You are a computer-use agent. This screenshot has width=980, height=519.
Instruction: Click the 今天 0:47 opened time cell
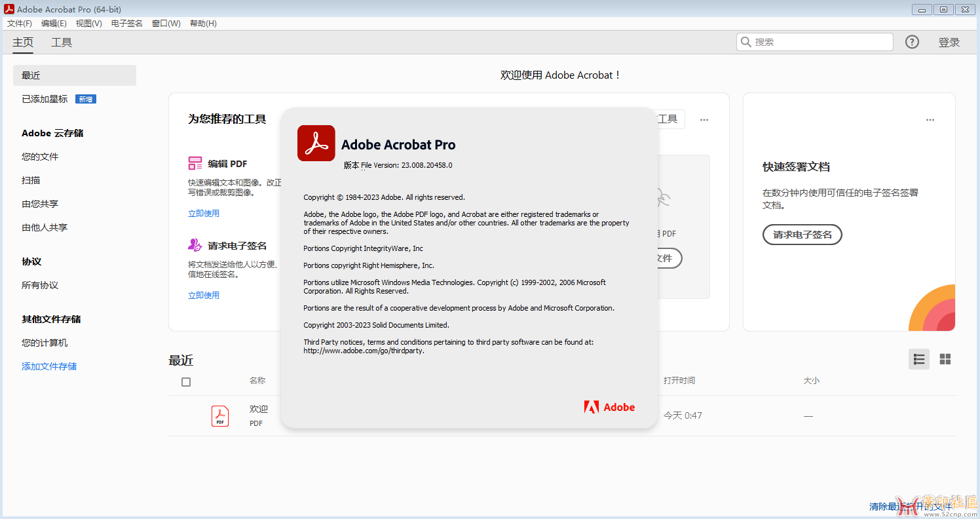click(x=683, y=415)
